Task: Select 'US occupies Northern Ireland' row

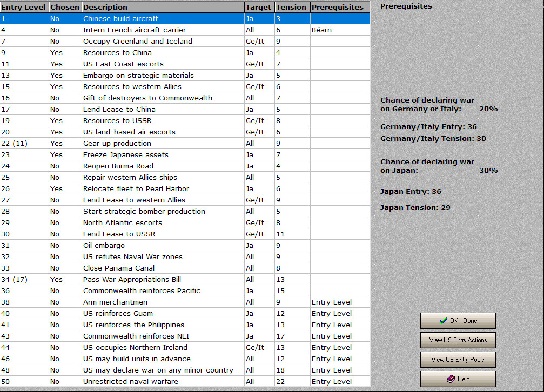Action: coord(185,347)
